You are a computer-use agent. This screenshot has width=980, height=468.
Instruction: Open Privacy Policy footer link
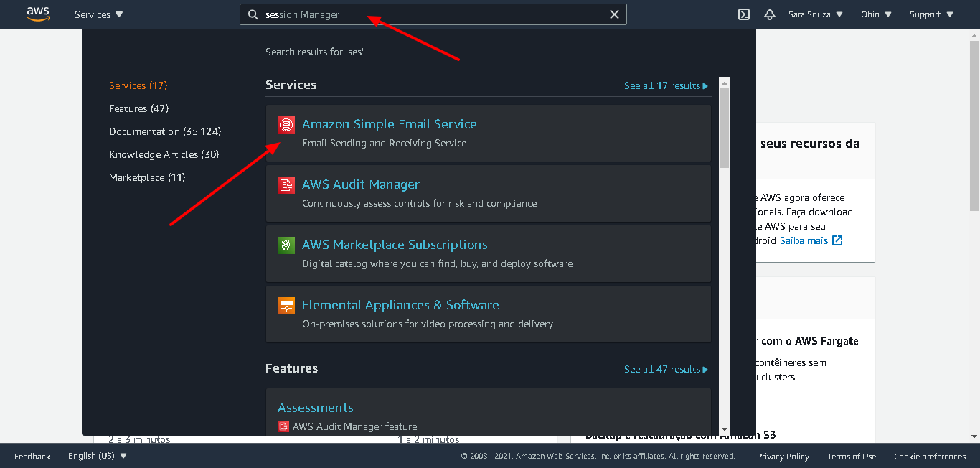click(x=783, y=456)
